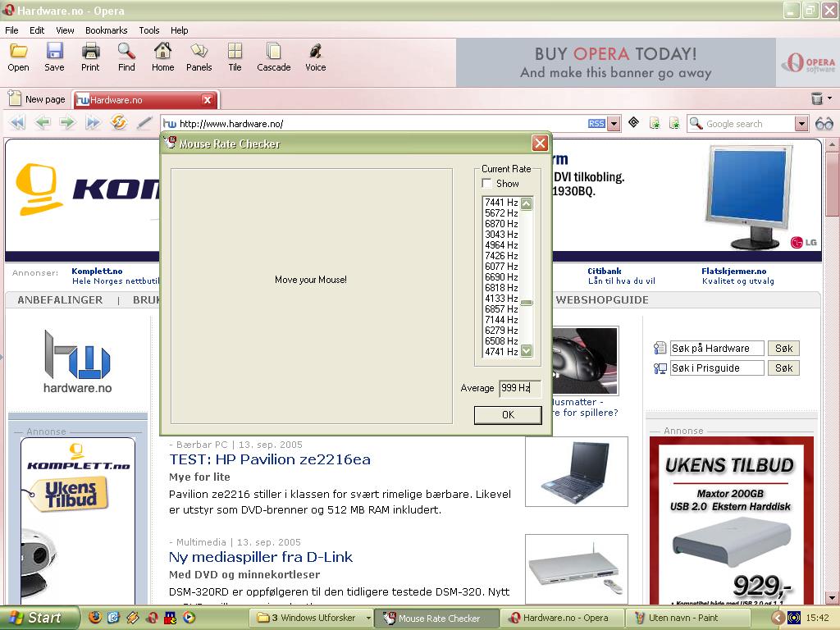Click the diamond icon next to address bar
Viewport: 840px width, 630px height.
[x=634, y=123]
